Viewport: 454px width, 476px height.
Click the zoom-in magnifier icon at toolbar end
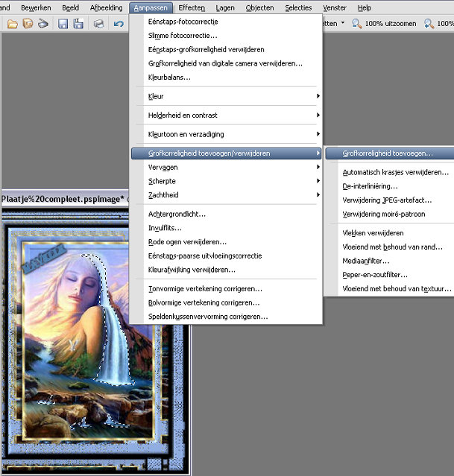click(x=429, y=24)
